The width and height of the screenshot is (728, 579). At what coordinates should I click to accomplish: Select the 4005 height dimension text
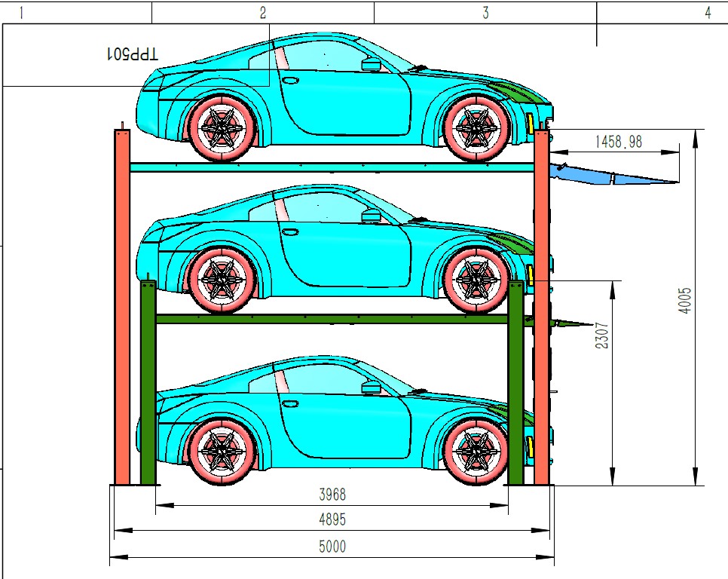coord(685,300)
